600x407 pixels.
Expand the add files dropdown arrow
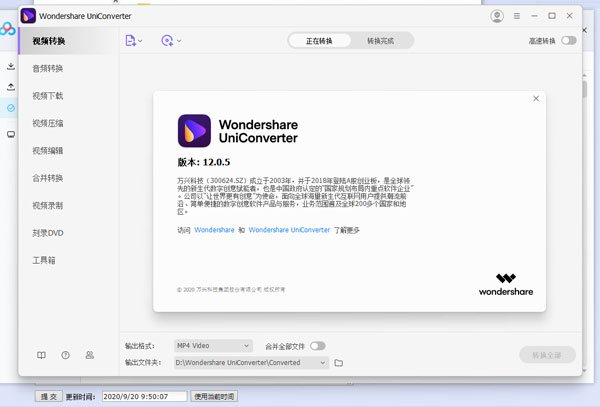tap(142, 41)
